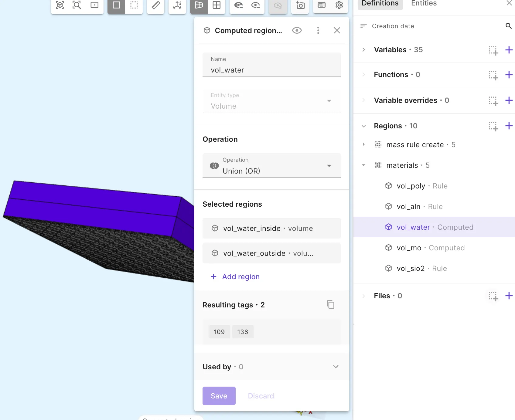Take a viewport screenshot with camera icon

tap(300, 5)
